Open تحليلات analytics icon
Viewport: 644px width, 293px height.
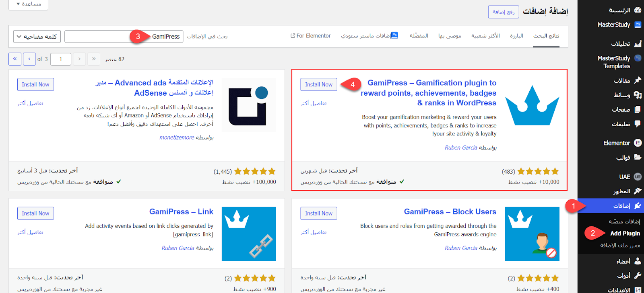pos(638,43)
